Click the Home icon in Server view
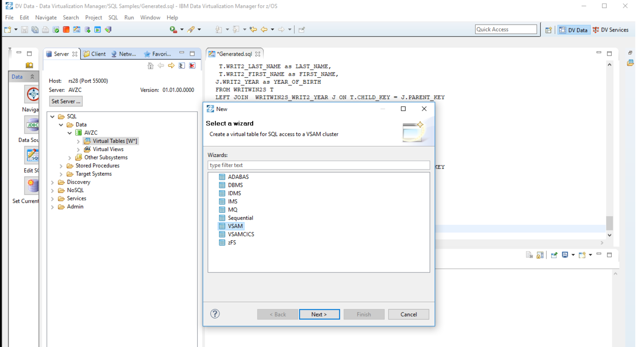The width and height of the screenshot is (644, 347). [150, 65]
